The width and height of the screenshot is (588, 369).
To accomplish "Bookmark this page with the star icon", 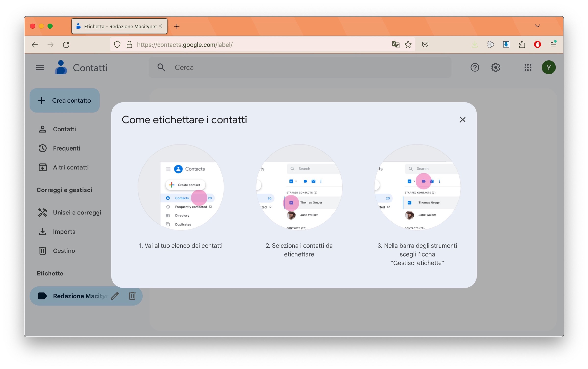I will click(x=408, y=44).
